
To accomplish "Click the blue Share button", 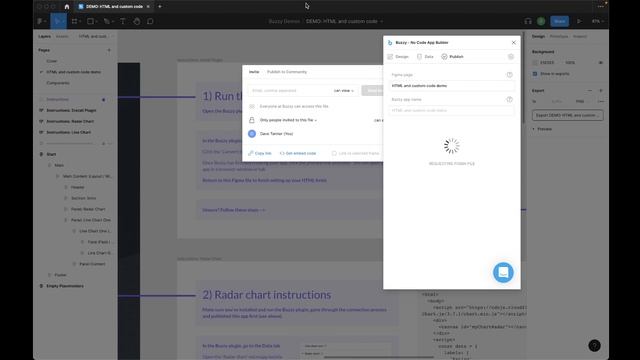I will (560, 21).
